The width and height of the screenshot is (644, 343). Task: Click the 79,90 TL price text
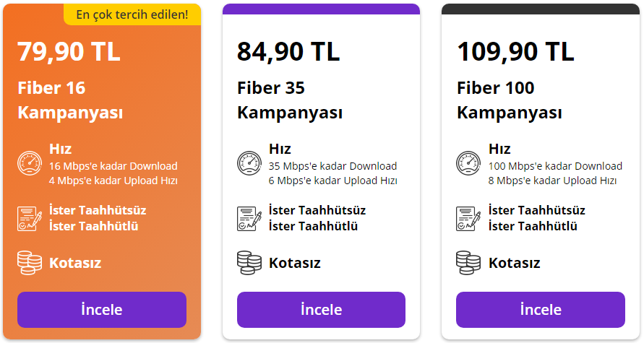(x=69, y=51)
